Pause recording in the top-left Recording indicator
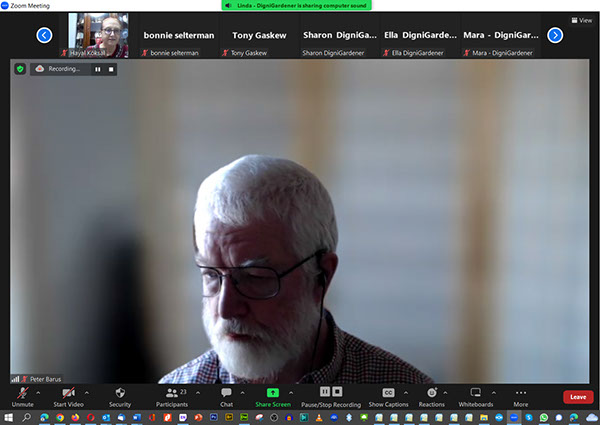This screenshot has width=600, height=425. tap(98, 69)
